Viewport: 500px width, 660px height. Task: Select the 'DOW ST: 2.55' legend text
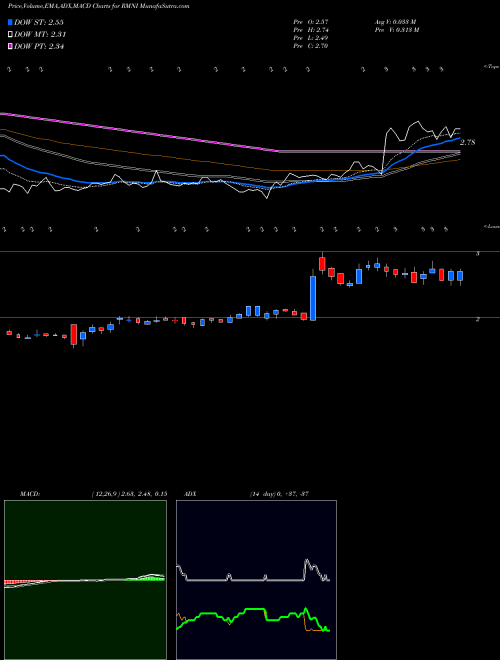click(x=39, y=22)
